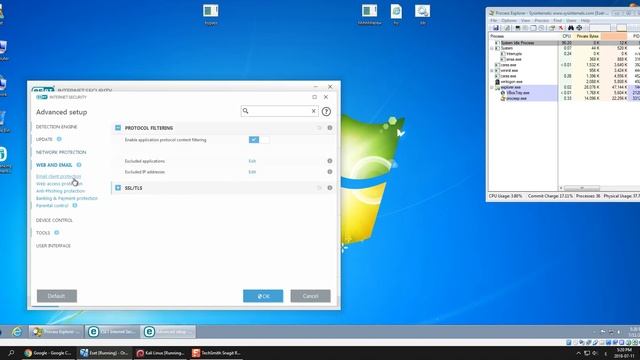Click the Advanced setup search field
This screenshot has width=640, height=360.
tap(280, 111)
